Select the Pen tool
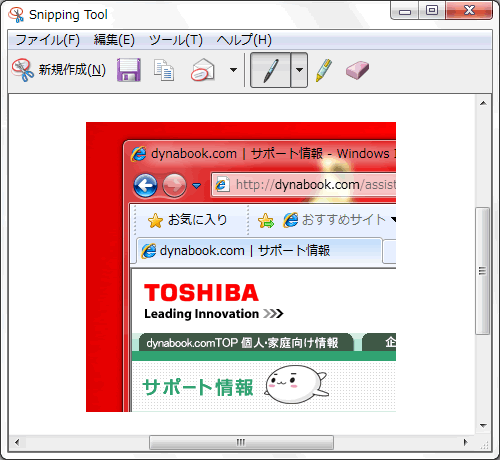 click(x=270, y=70)
